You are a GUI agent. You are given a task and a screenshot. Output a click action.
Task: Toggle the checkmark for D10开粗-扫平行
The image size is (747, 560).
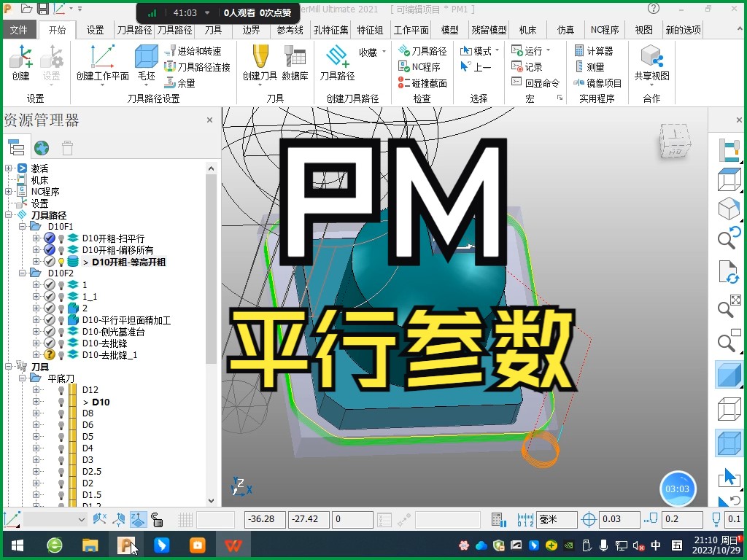click(50, 238)
